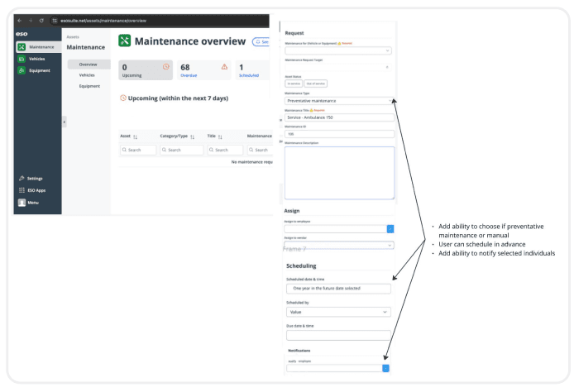The width and height of the screenshot is (574, 392).
Task: Click the Maintenance column search field
Action: (260, 150)
